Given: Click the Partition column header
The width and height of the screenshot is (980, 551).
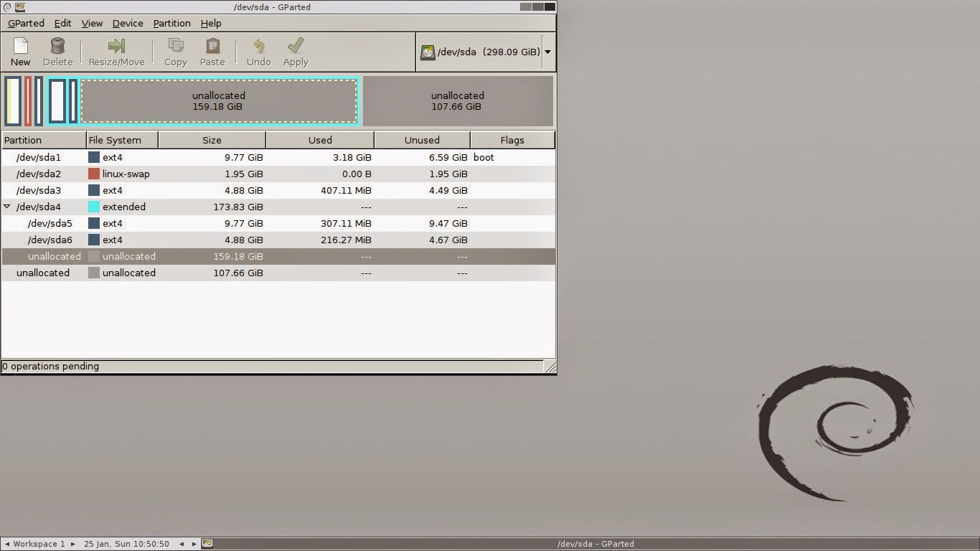Looking at the screenshot, I should [x=44, y=140].
